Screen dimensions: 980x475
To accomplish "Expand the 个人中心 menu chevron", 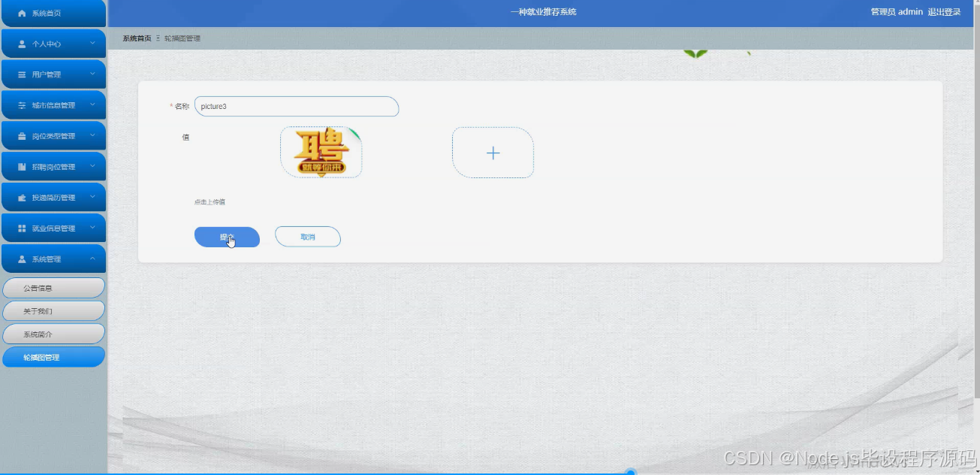I will 92,44.
